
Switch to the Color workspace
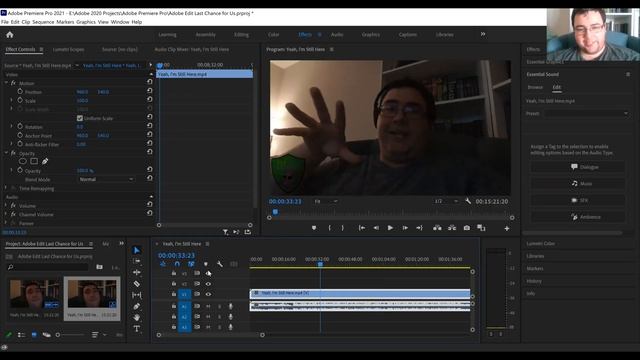pos(273,35)
